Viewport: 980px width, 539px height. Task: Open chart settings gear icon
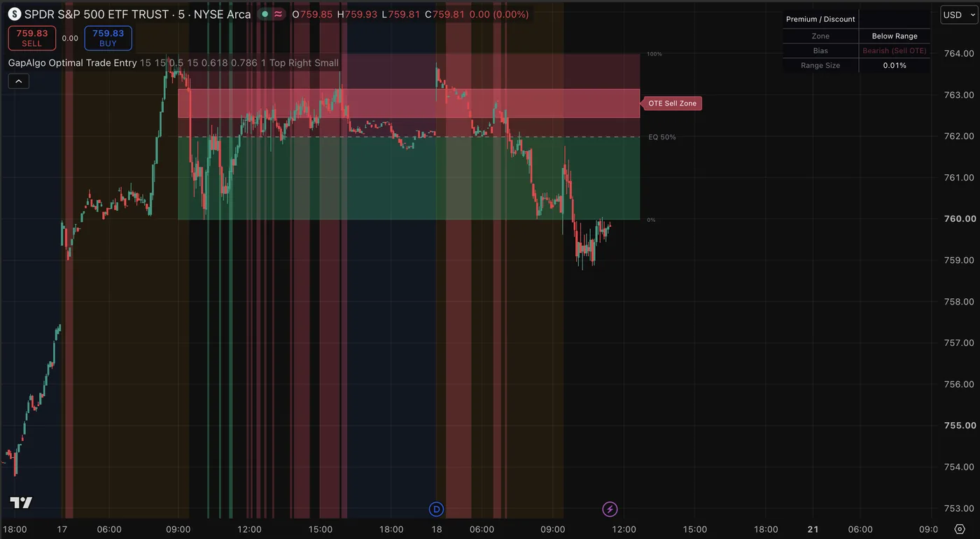tap(959, 529)
